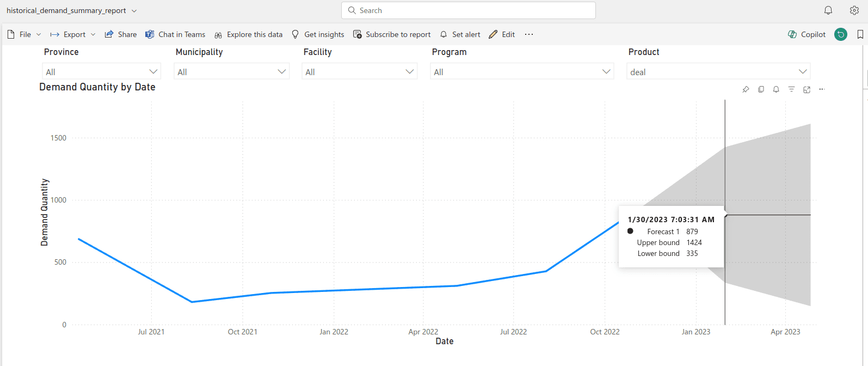Click the Date x-axis title

(445, 341)
